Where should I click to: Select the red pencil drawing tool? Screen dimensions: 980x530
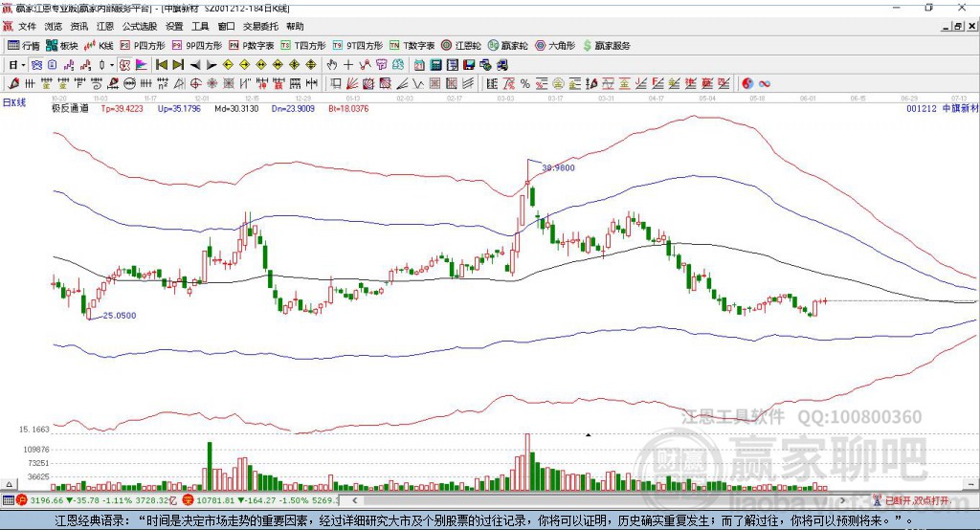(13, 83)
